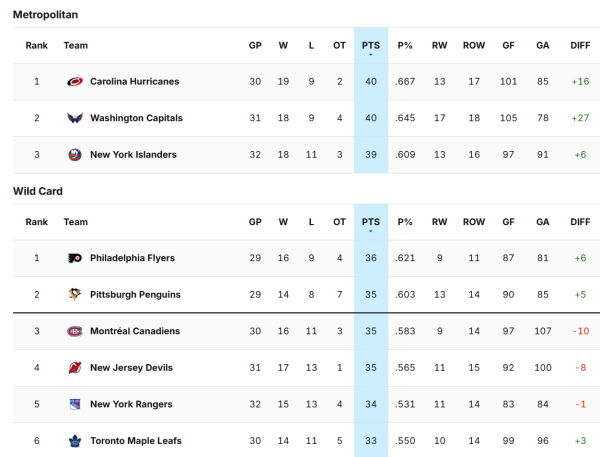Sort Metropolitan table by PTS column
Image resolution: width=600 pixels, height=457 pixels.
[x=370, y=45]
